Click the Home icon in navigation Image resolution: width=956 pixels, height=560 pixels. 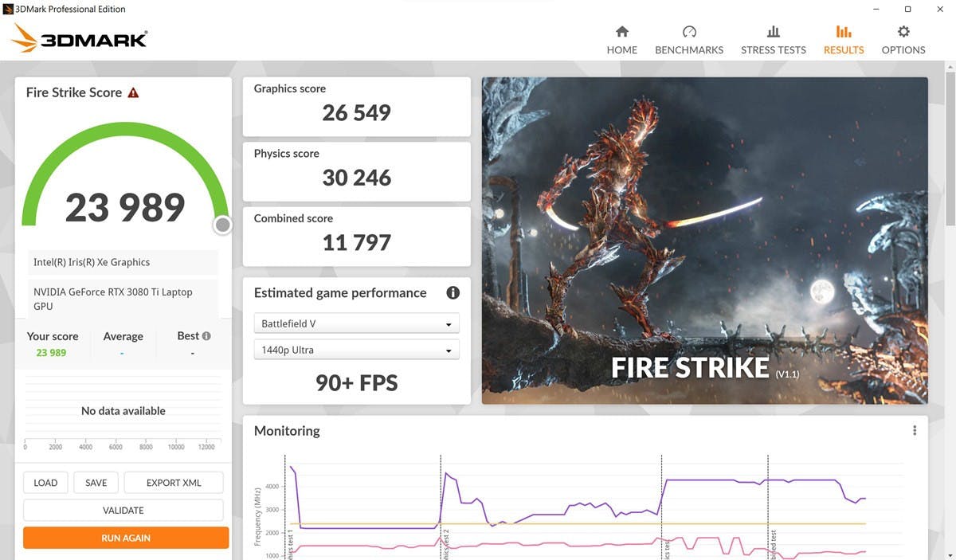[622, 32]
